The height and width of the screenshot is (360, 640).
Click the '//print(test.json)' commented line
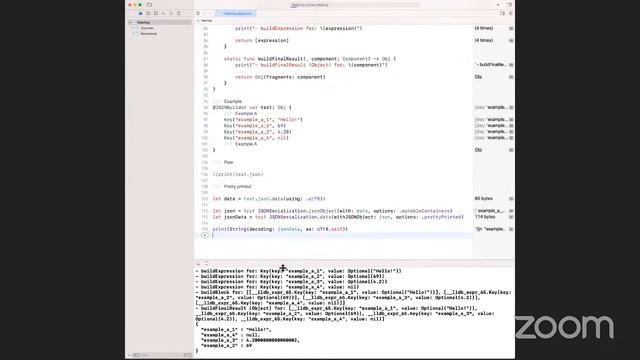point(238,174)
